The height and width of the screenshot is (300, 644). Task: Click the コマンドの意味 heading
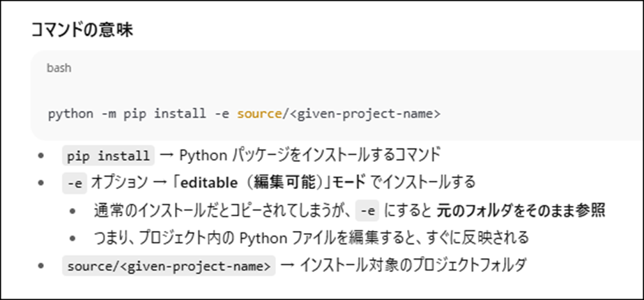coord(82,31)
